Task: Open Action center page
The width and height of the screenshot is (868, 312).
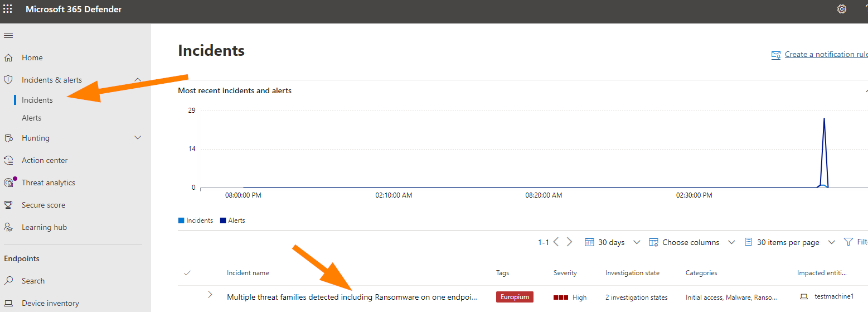Action: (45, 160)
